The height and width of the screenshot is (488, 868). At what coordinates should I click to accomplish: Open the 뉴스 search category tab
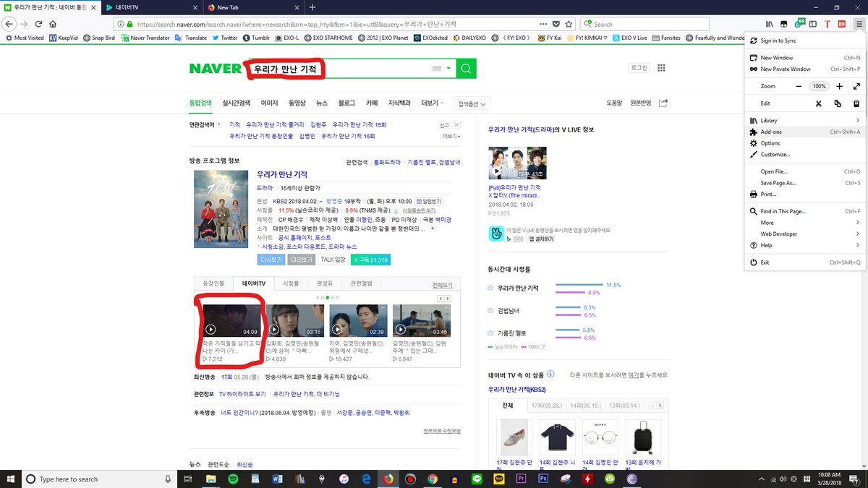click(x=322, y=103)
